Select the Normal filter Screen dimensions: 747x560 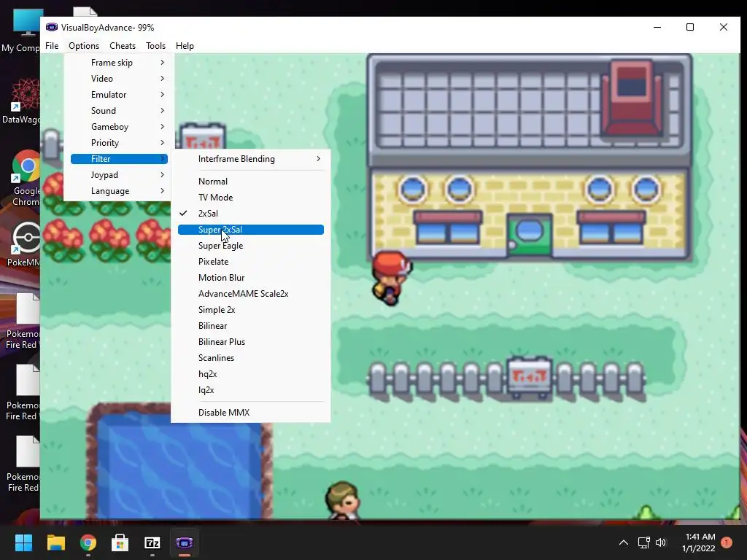pos(251,182)
